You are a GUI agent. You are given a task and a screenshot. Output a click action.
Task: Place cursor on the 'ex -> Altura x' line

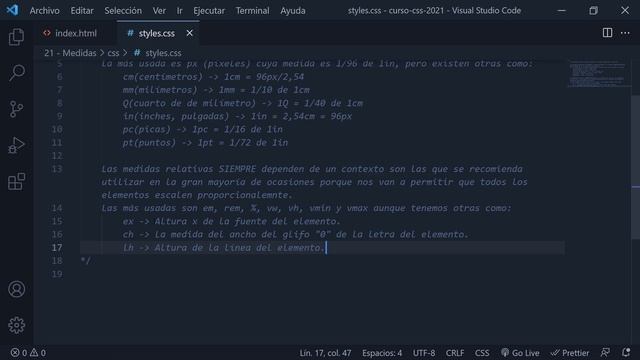point(231,221)
